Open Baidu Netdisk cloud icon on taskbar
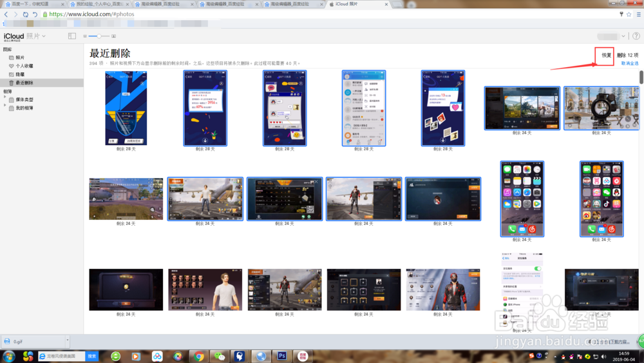The height and width of the screenshot is (363, 644). [x=157, y=356]
